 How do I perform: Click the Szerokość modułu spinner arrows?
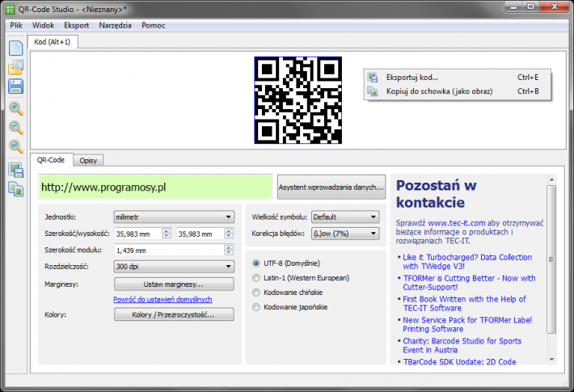[229, 250]
